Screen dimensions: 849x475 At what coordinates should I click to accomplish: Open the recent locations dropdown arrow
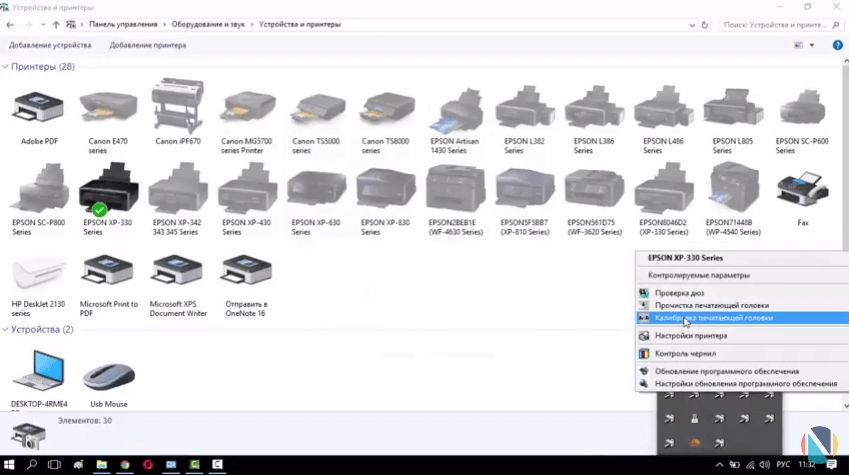(43, 25)
